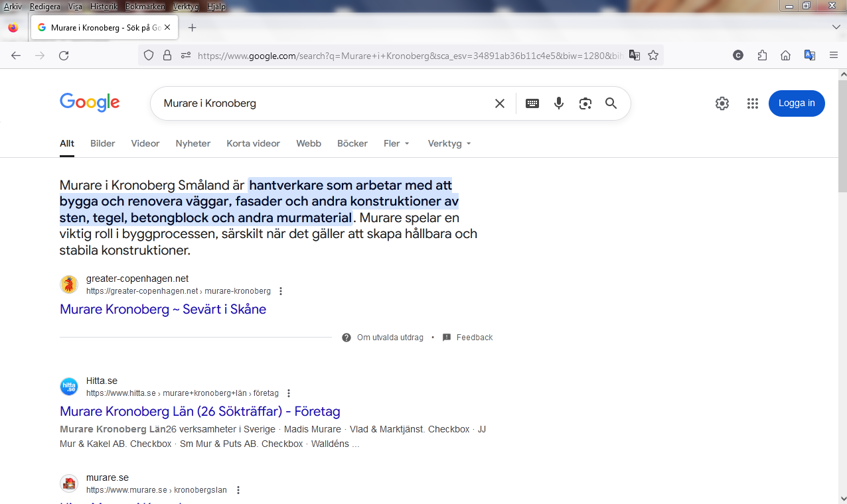
Task: Open more options for Hitta.se result
Action: tap(289, 393)
